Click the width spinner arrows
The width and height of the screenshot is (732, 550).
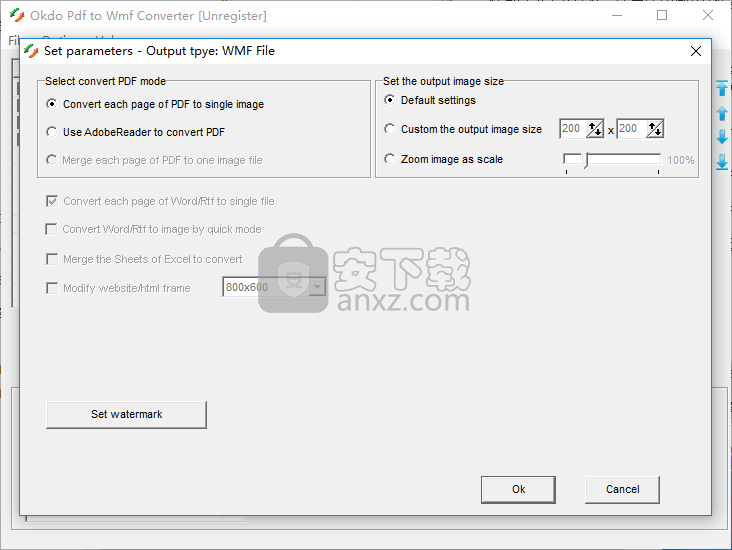595,129
